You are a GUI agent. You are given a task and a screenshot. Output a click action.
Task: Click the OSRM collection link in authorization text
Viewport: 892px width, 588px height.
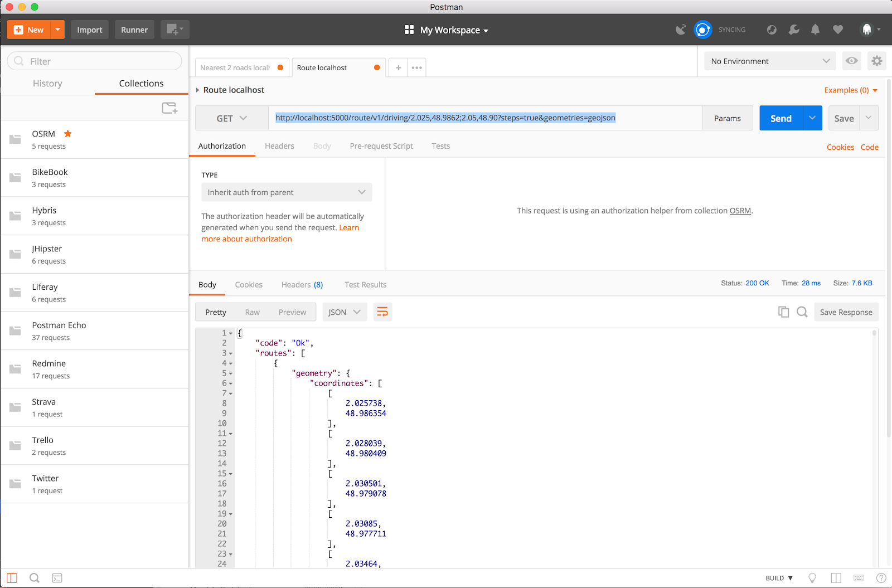pos(740,211)
